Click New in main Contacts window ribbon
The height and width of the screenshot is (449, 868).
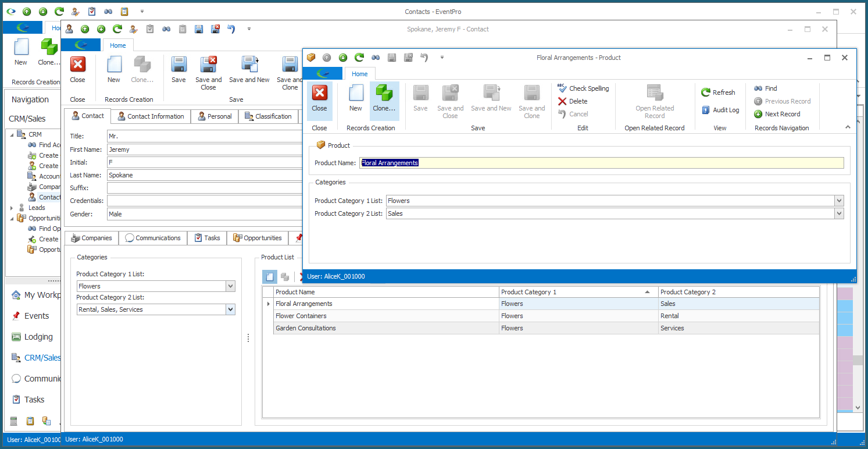(21, 52)
